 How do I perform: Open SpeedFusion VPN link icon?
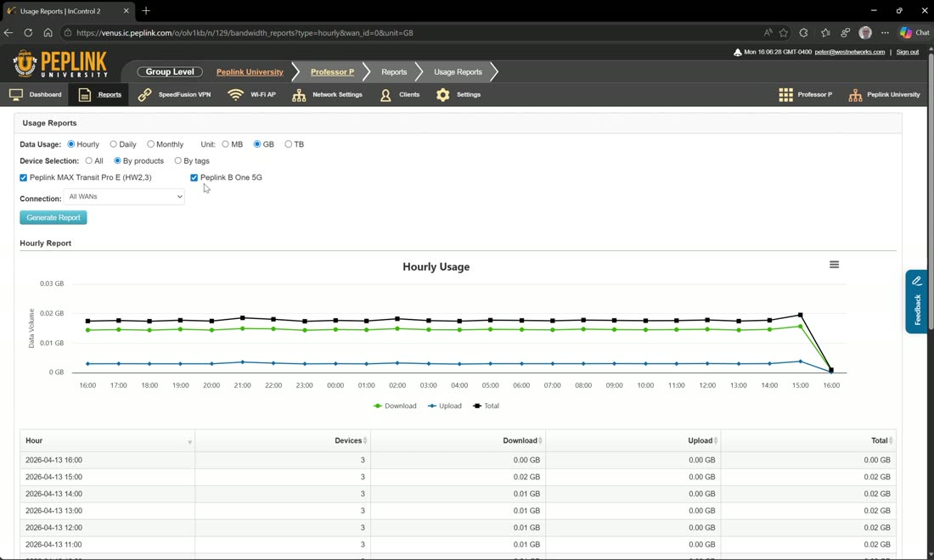(x=144, y=95)
